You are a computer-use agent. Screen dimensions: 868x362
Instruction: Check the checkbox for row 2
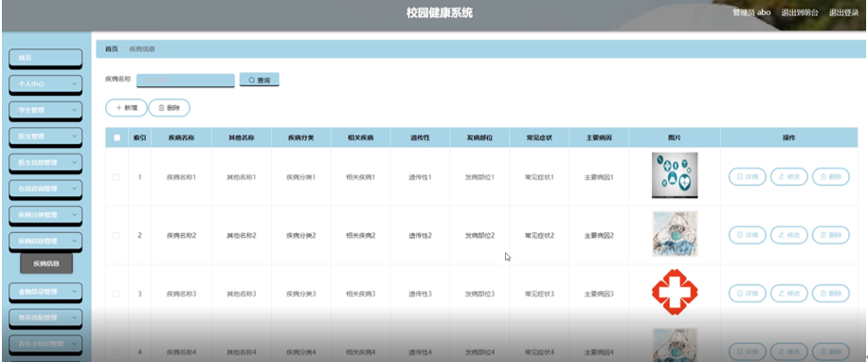117,235
